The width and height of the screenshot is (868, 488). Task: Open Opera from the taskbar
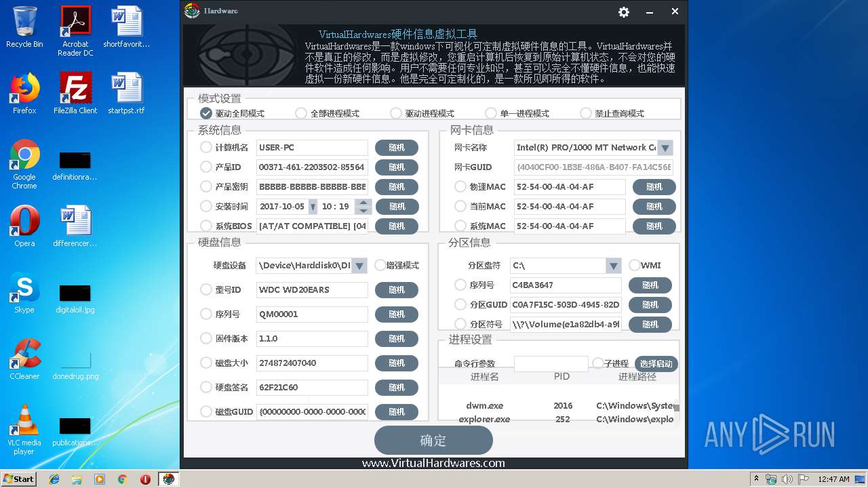[145, 479]
